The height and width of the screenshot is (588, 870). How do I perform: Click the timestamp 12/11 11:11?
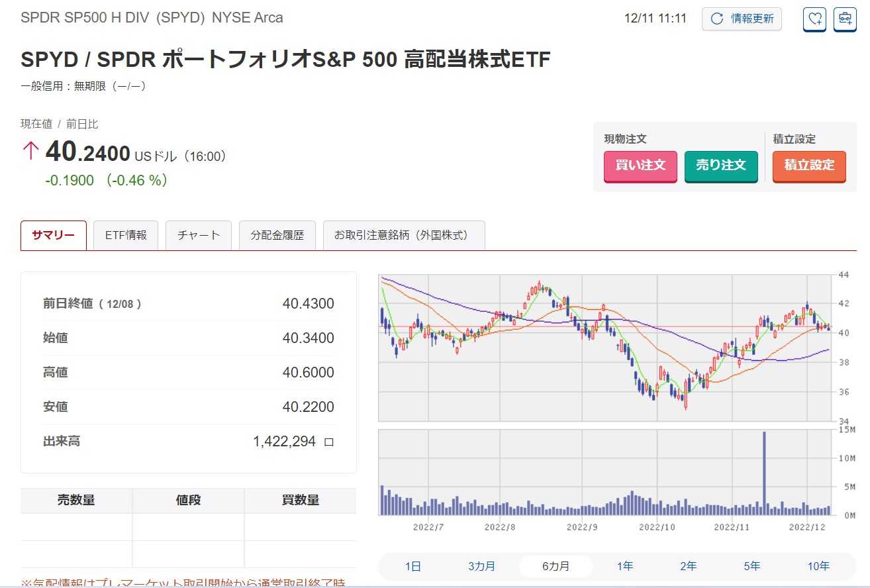(655, 19)
